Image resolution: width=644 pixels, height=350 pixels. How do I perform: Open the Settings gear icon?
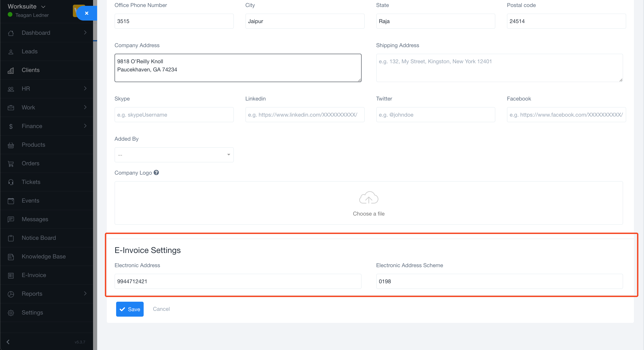coord(11,313)
